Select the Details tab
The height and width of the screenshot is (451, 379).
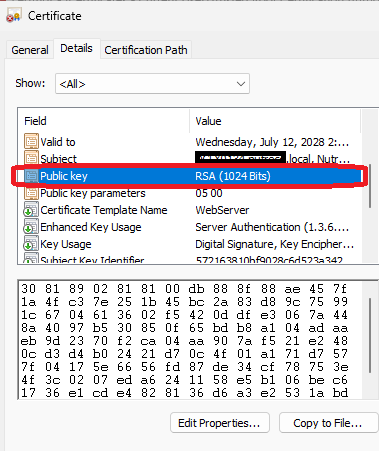76,48
